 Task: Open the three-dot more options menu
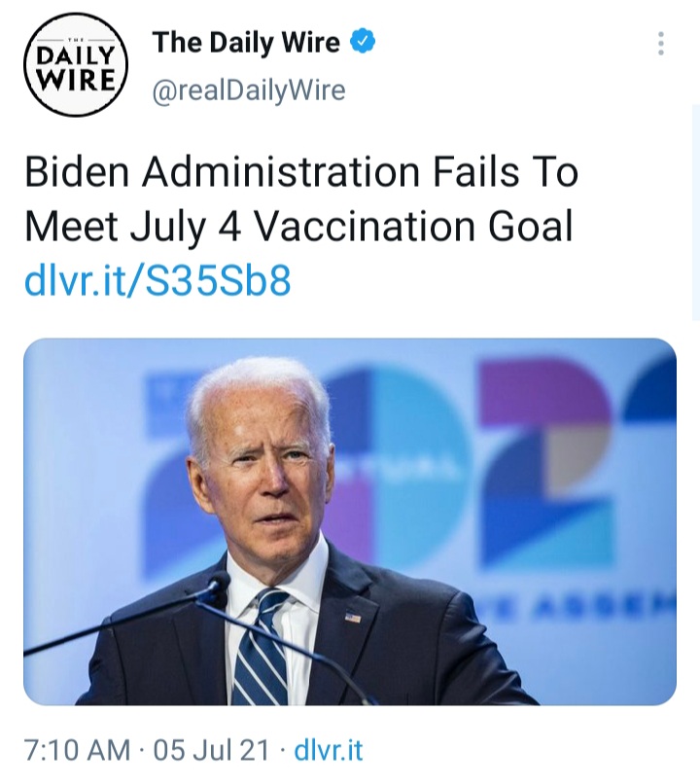(x=661, y=44)
